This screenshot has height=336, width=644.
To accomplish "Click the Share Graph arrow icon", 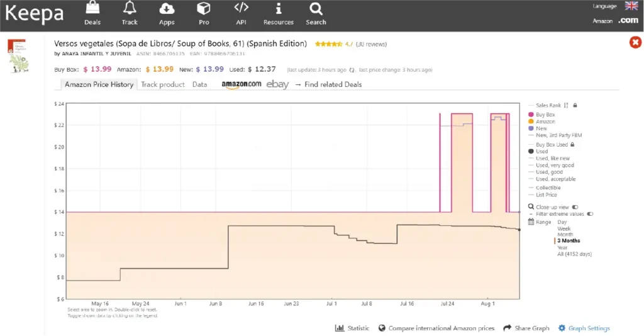I will 508,327.
